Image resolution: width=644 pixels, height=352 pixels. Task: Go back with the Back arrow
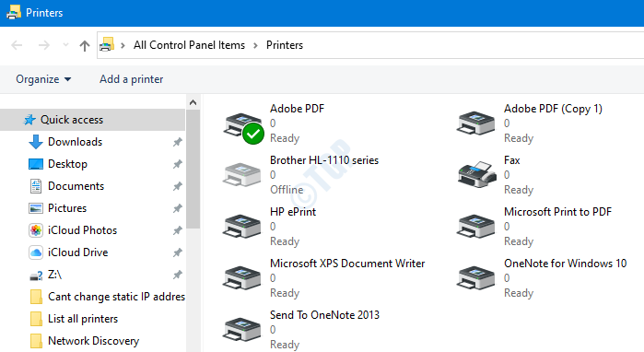[x=17, y=45]
